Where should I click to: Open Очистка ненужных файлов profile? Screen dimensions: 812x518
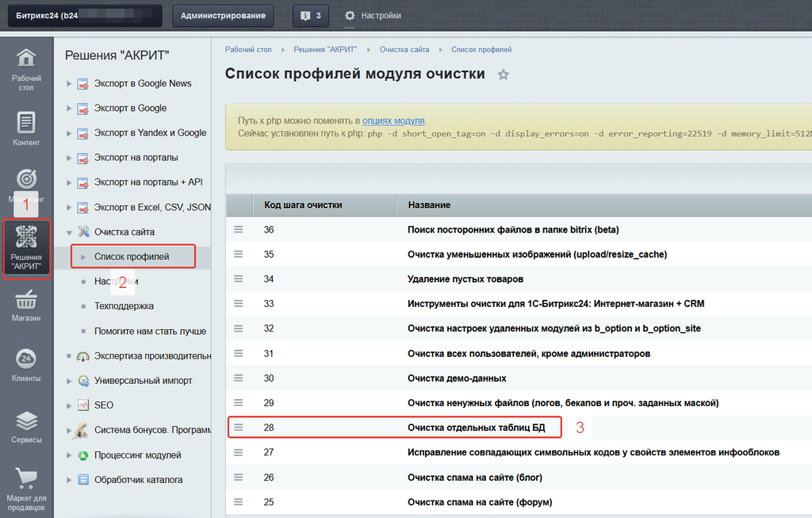pyautogui.click(x=563, y=402)
